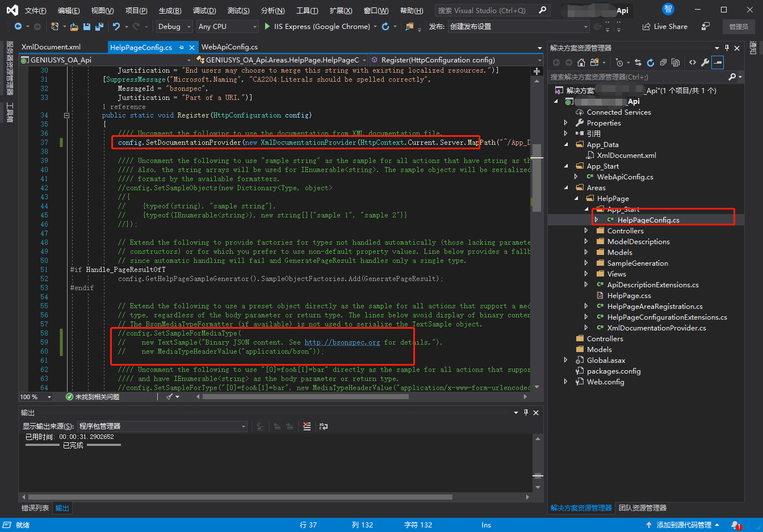Clear all output in the Output panel
The width and height of the screenshot is (763, 532).
pyautogui.click(x=307, y=426)
